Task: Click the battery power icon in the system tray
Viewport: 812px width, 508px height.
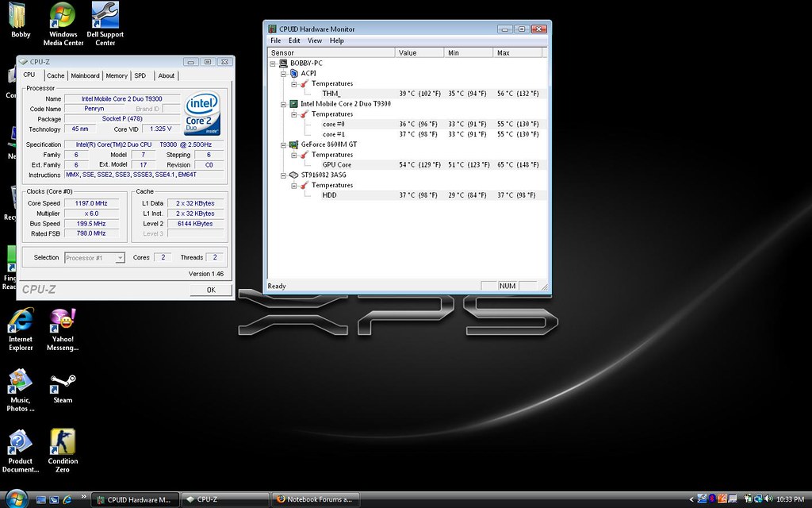Action: [x=749, y=499]
